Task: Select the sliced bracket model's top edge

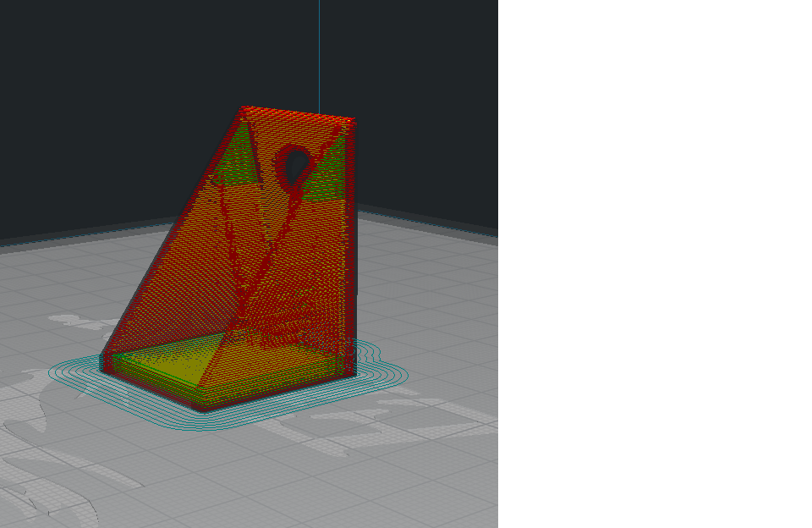Action: (x=299, y=114)
